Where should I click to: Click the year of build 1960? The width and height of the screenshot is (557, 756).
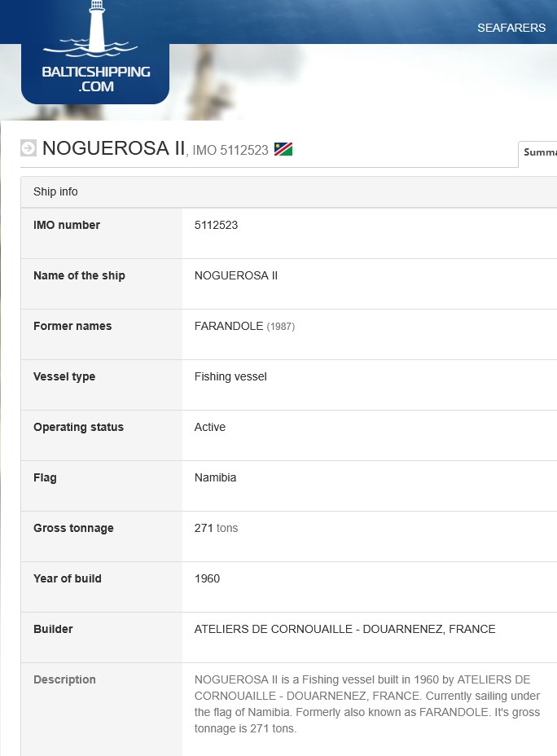207,578
